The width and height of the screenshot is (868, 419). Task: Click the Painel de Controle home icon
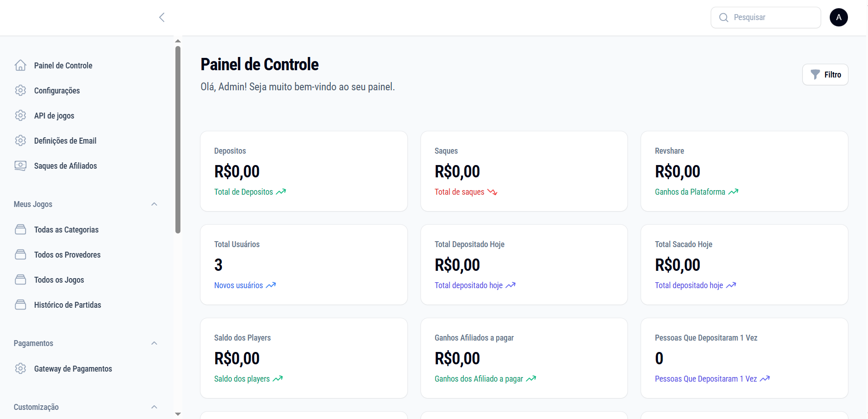(21, 65)
